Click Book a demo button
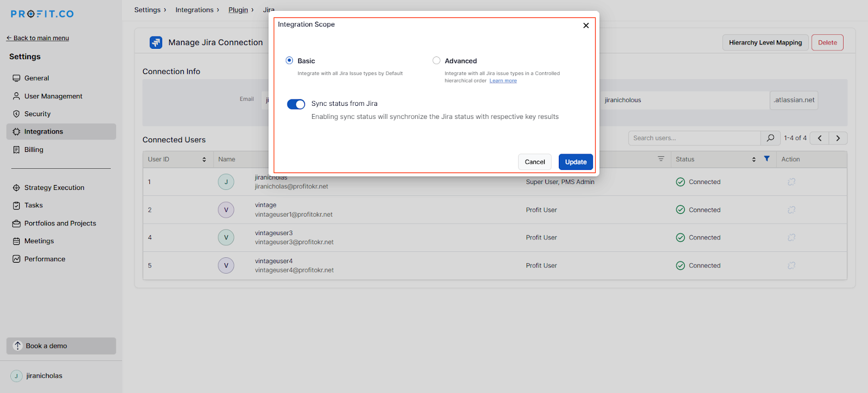Image resolution: width=868 pixels, height=393 pixels. pos(61,346)
